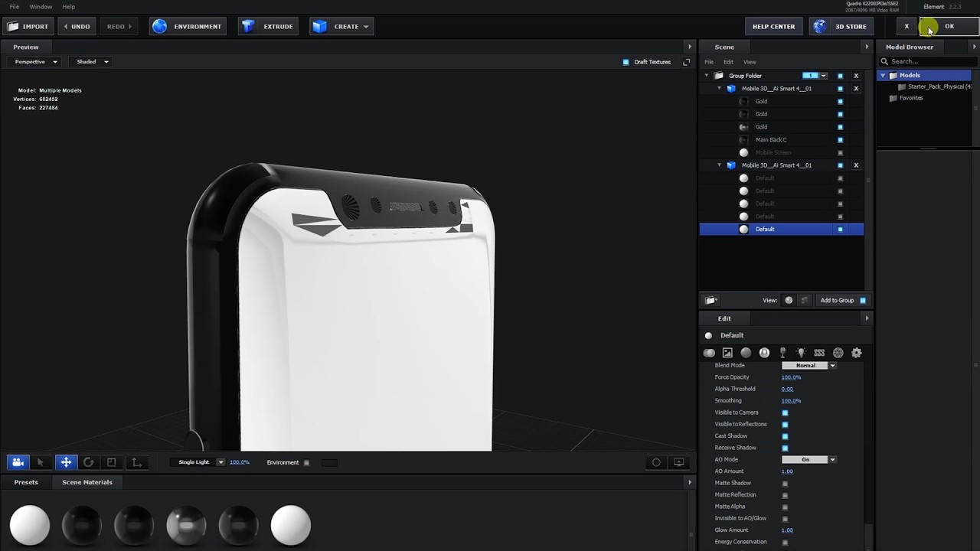The height and width of the screenshot is (551, 980).
Task: Click the Model Browser search field
Action: (x=929, y=61)
